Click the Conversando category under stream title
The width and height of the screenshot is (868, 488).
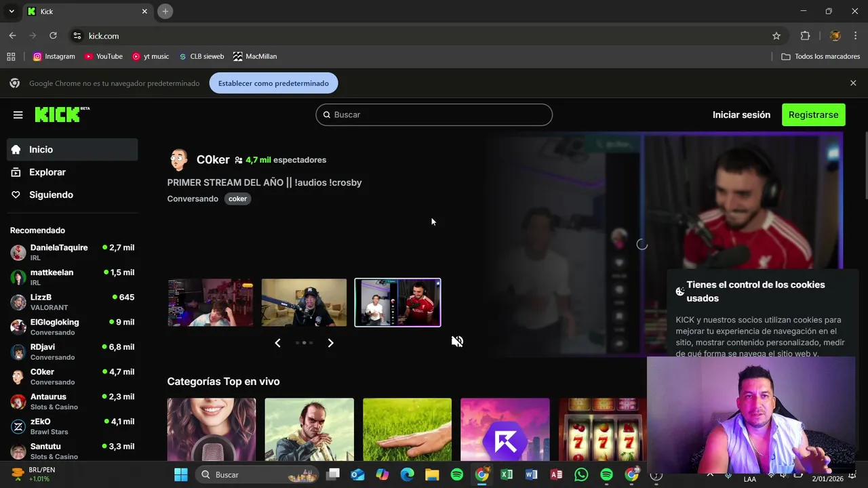click(193, 199)
